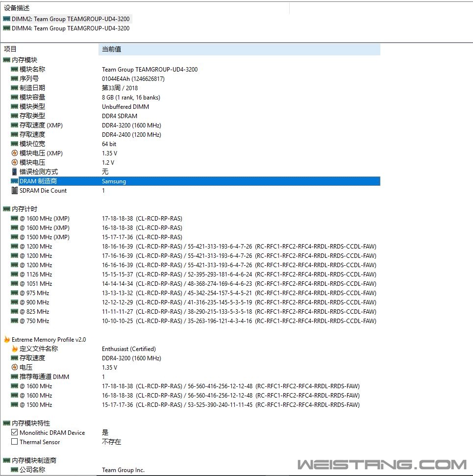Click the icon beside 模块位宽
This screenshot has height=476, width=473.
14,144
